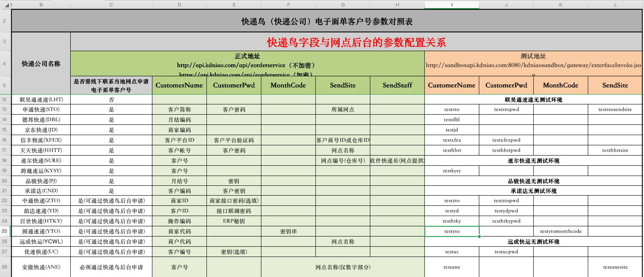Click the 信丰物流(XFEX) cell
This screenshot has width=644, height=277.
pyautogui.click(x=41, y=140)
